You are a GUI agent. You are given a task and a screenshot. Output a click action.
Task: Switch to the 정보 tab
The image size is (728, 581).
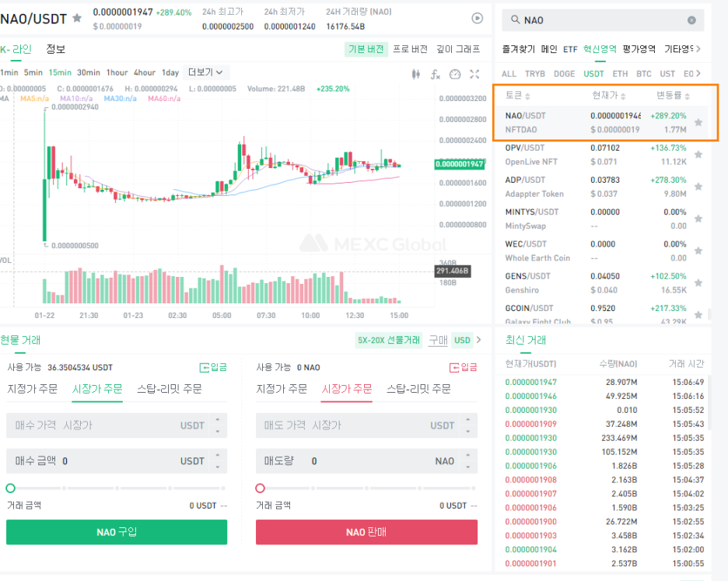tap(56, 49)
